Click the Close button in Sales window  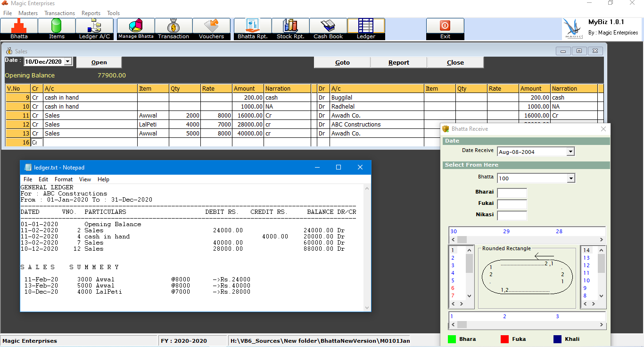[x=455, y=62]
